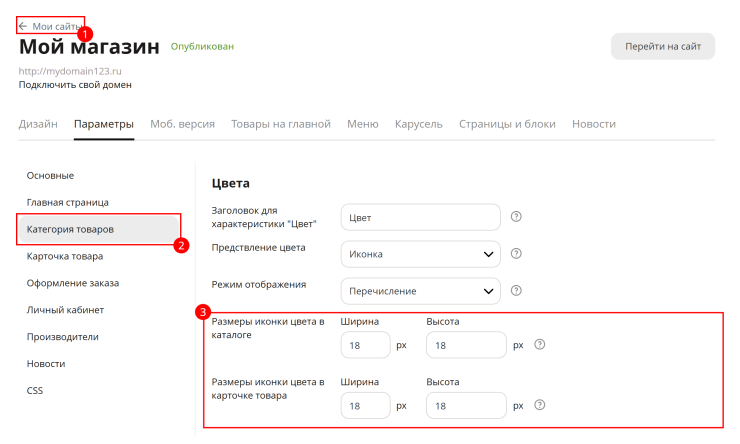The image size is (740, 444).
Task: Click the Цвета section heading
Action: click(230, 183)
